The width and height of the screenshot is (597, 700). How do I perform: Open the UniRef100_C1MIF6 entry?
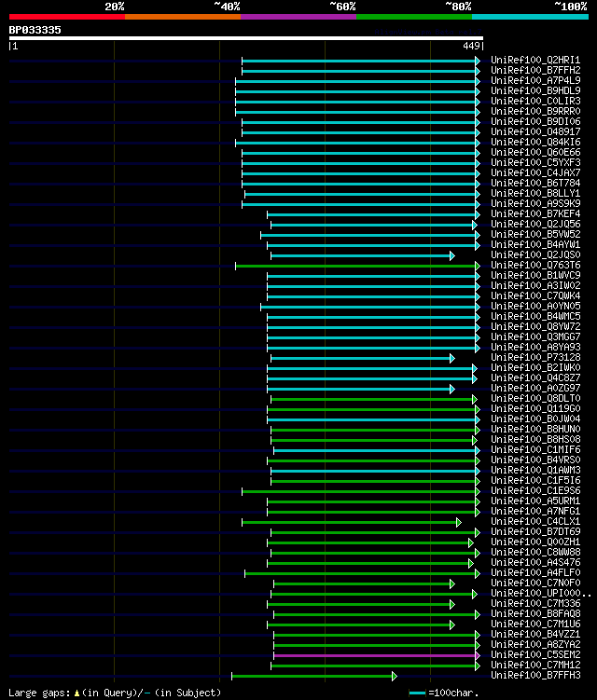[535, 450]
